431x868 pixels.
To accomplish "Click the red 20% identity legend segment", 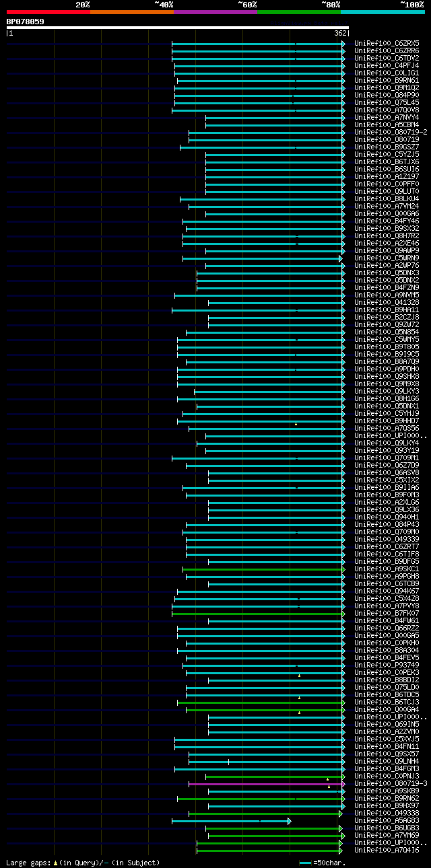I will click(x=48, y=12).
